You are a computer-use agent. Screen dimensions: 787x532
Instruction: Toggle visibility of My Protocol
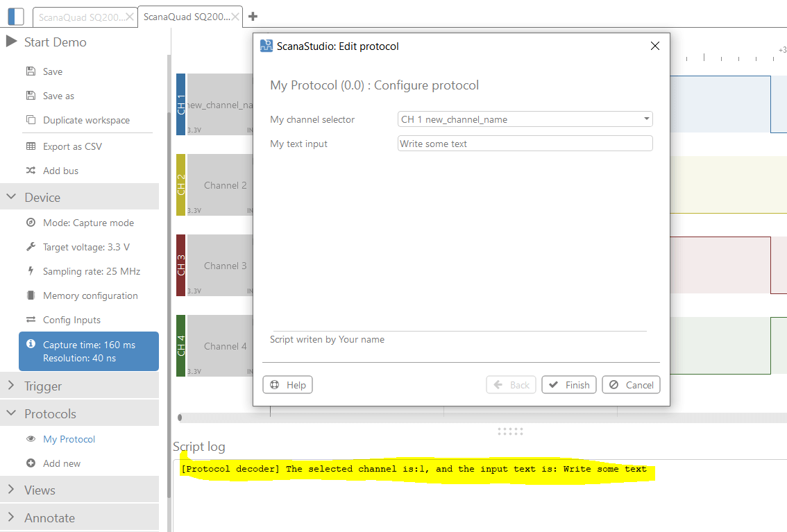coord(31,438)
